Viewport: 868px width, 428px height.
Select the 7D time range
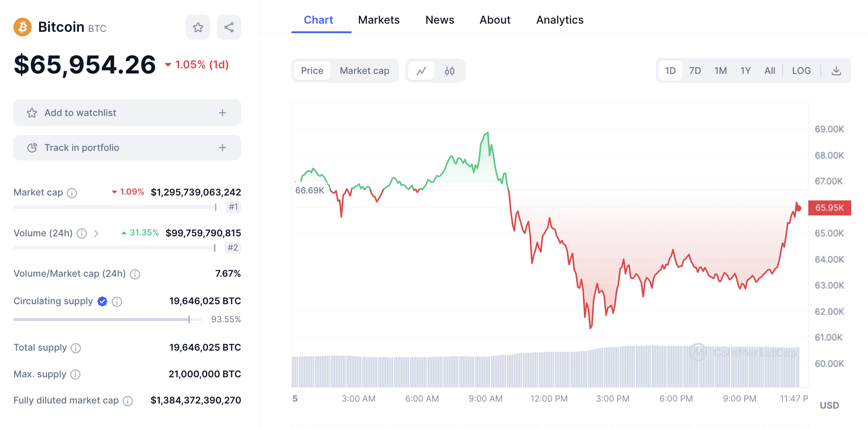[695, 71]
